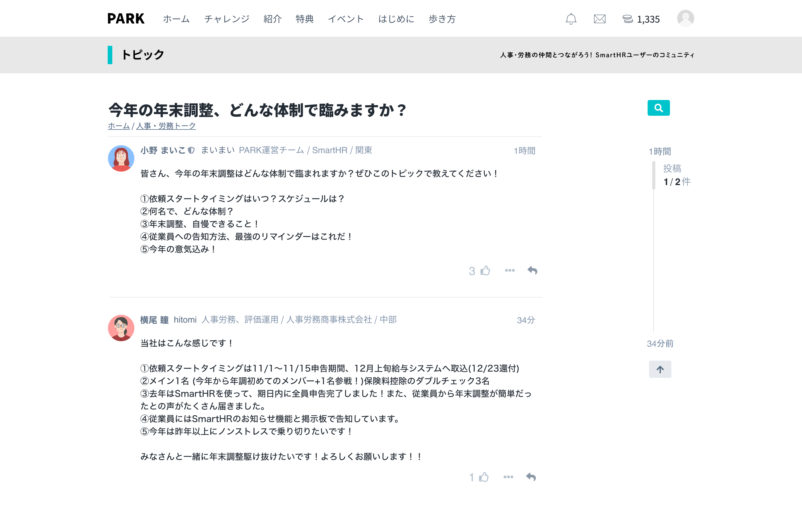Go to ホーム in top navigation
This screenshot has width=802, height=532.
click(176, 19)
